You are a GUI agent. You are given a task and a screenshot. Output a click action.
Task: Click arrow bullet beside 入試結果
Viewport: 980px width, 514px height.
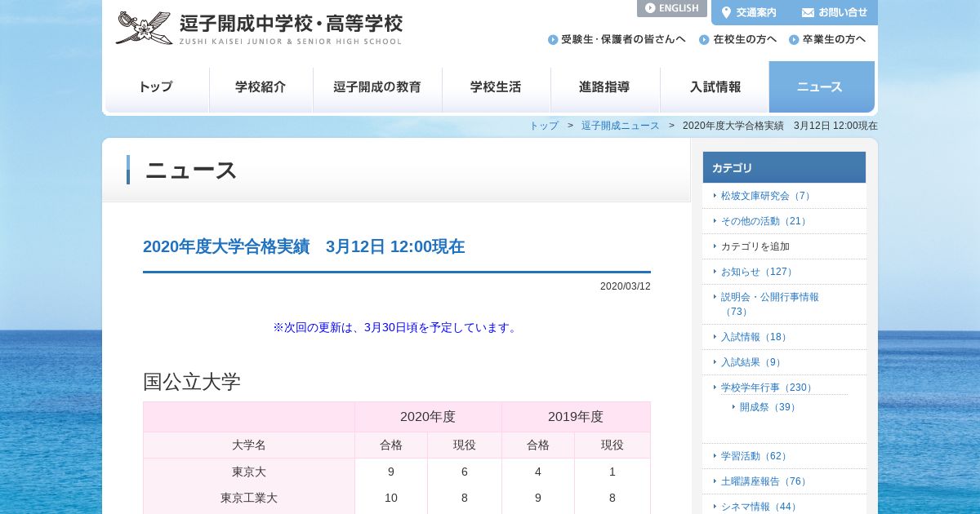click(x=715, y=362)
